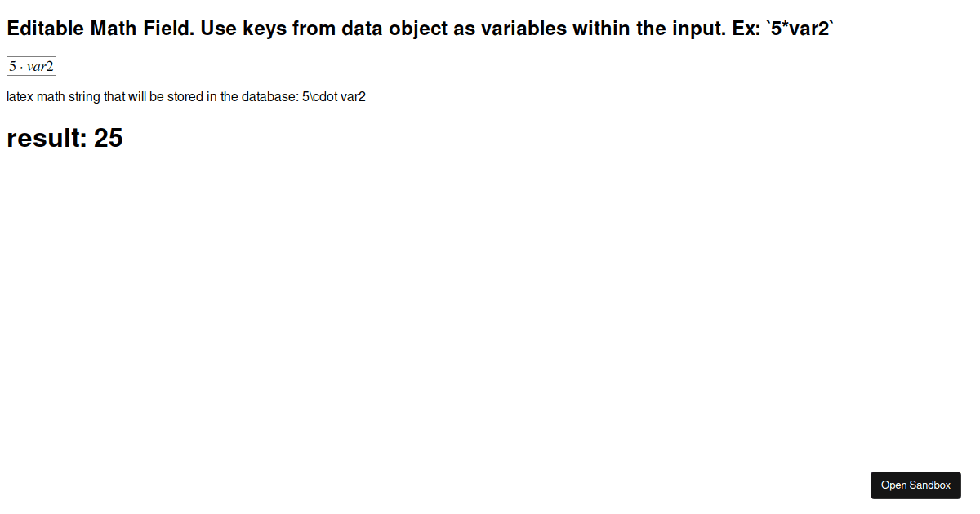Click the blank page background area
Image resolution: width=980 pixels, height=514 pixels.
coord(490,310)
